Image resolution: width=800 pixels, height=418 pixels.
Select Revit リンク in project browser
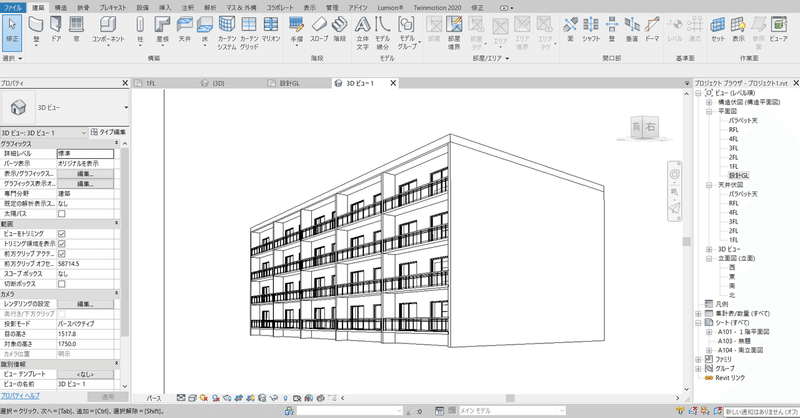pos(730,378)
